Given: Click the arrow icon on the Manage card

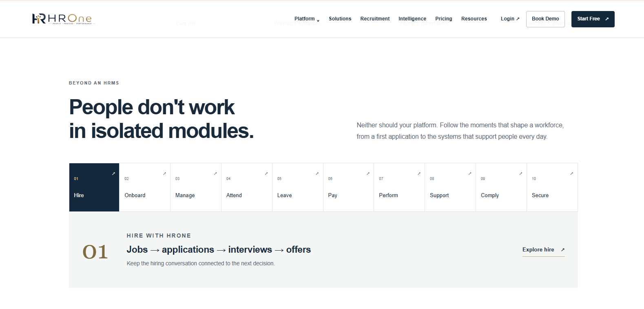Looking at the screenshot, I should (x=215, y=173).
